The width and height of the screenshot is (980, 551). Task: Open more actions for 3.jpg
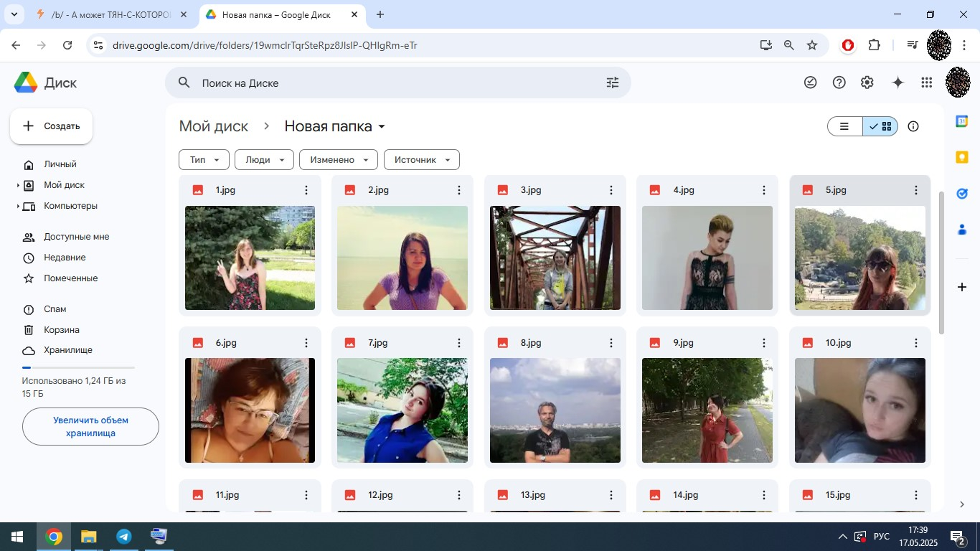tap(611, 190)
